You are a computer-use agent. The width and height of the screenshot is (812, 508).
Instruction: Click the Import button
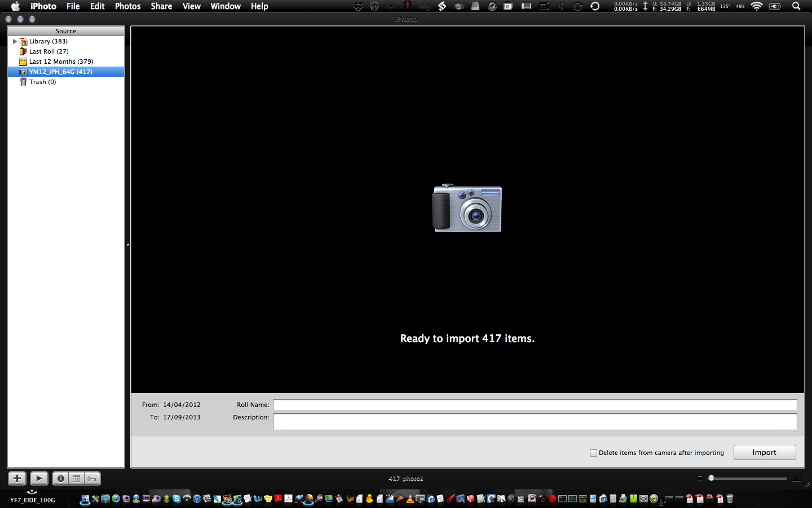[765, 452]
